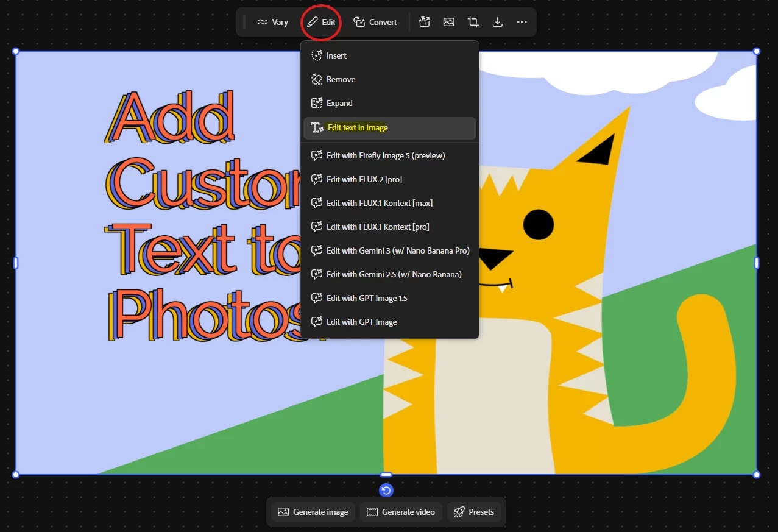The height and width of the screenshot is (532, 778).
Task: Click the bottom edge middle selection handle
Action: [x=386, y=475]
